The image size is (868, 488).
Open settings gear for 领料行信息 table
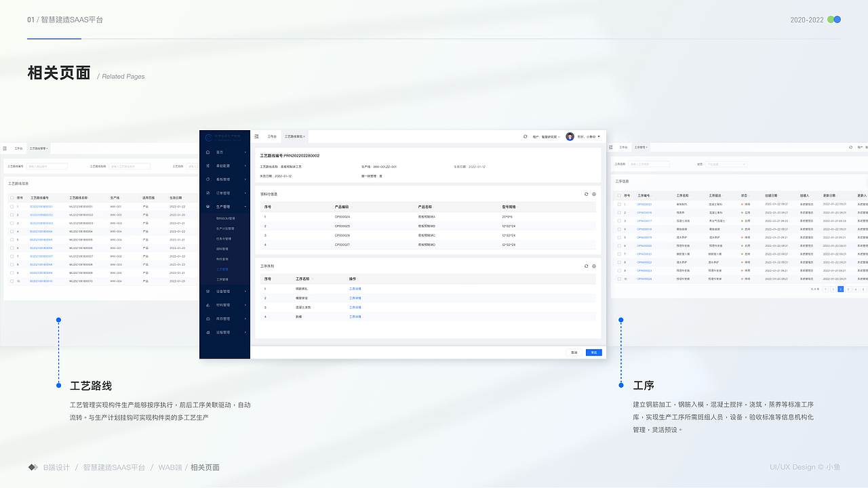[x=594, y=194]
